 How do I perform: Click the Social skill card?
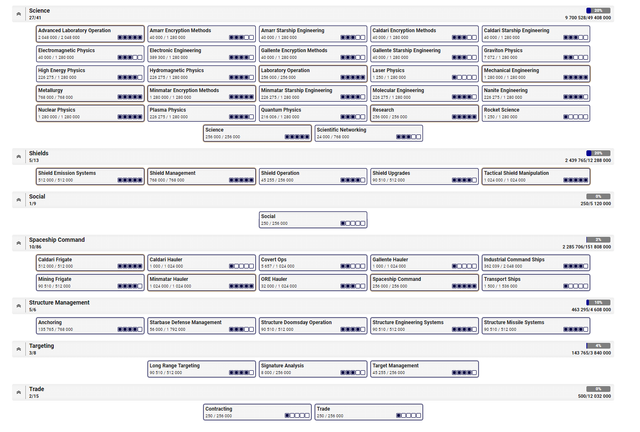313,220
